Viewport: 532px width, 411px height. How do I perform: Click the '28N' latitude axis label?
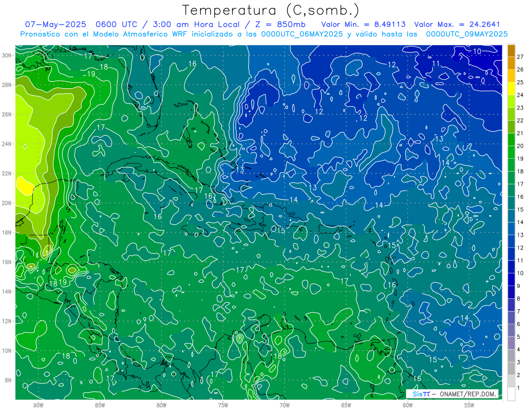click(x=7, y=85)
